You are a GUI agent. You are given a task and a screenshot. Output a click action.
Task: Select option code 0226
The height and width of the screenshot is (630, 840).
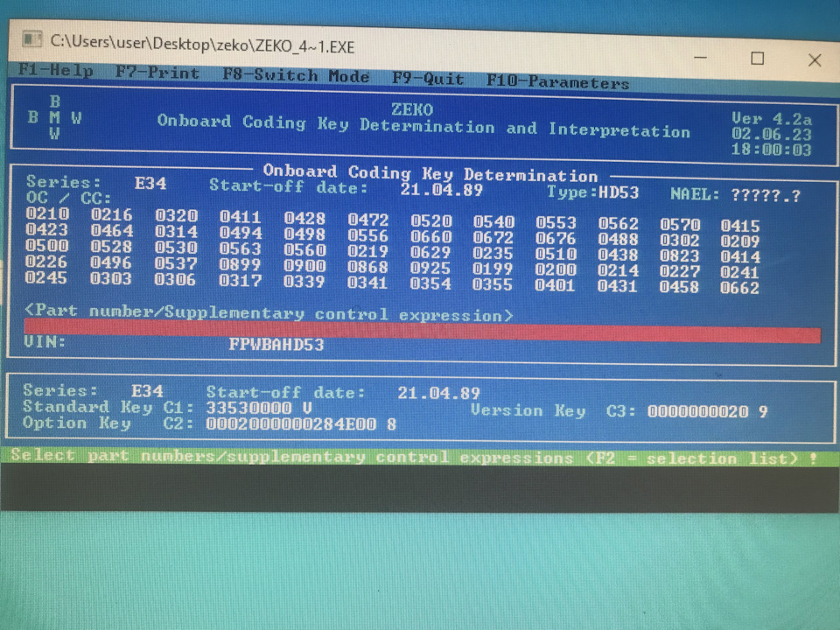pos(46,262)
